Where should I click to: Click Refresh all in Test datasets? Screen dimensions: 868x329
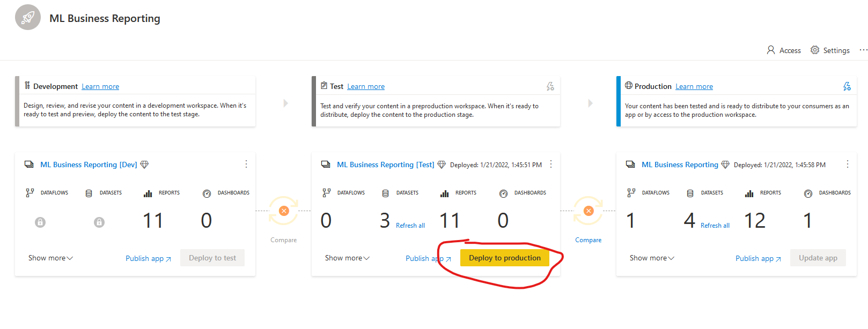click(x=410, y=226)
